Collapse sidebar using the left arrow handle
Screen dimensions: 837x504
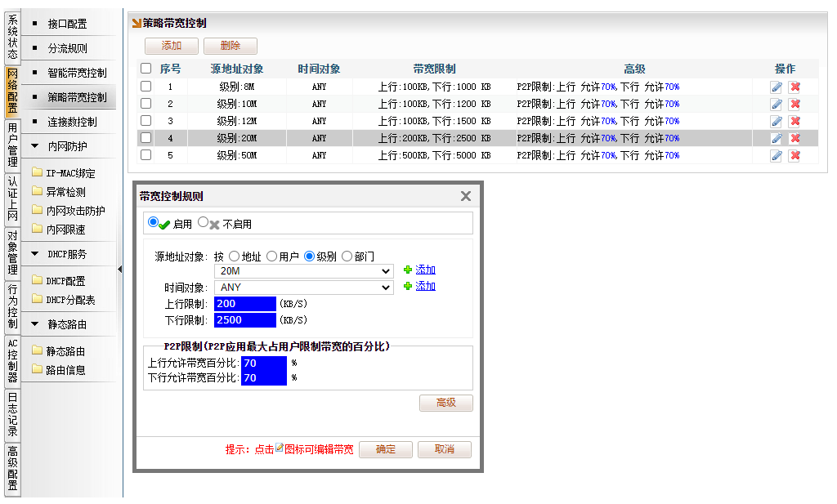point(120,269)
